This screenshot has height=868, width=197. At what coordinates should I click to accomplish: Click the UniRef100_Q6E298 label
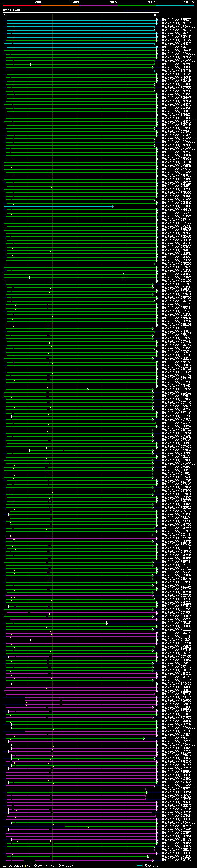pyautogui.click(x=177, y=325)
